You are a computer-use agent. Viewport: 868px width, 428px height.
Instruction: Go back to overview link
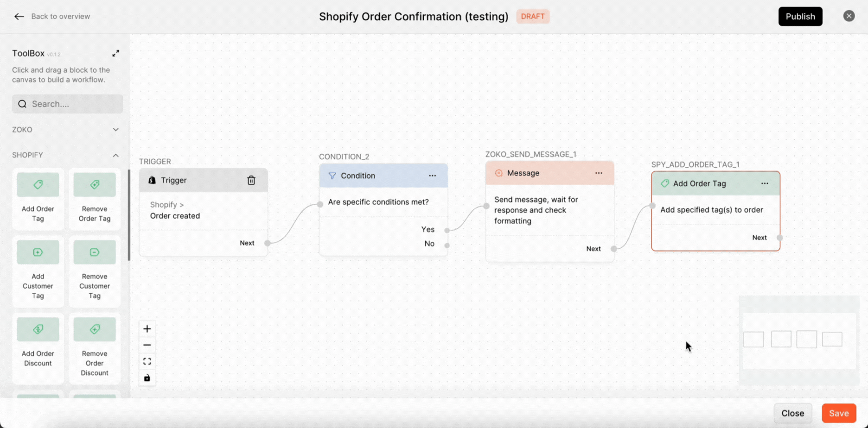pyautogui.click(x=61, y=16)
